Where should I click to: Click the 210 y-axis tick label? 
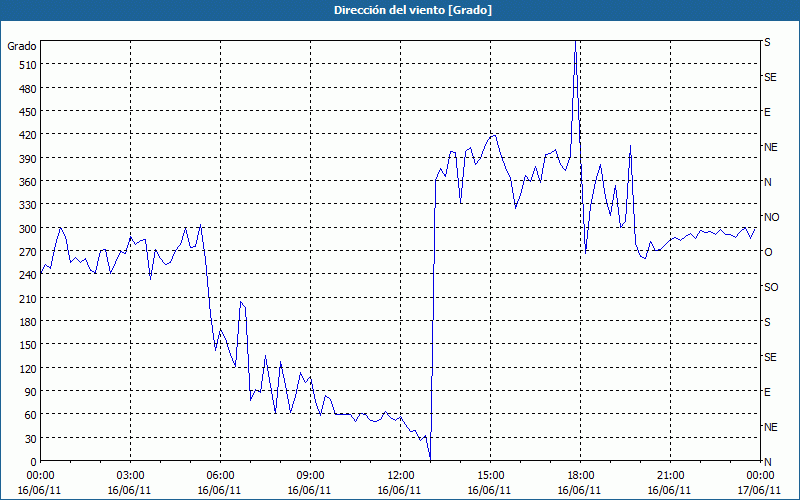point(29,298)
